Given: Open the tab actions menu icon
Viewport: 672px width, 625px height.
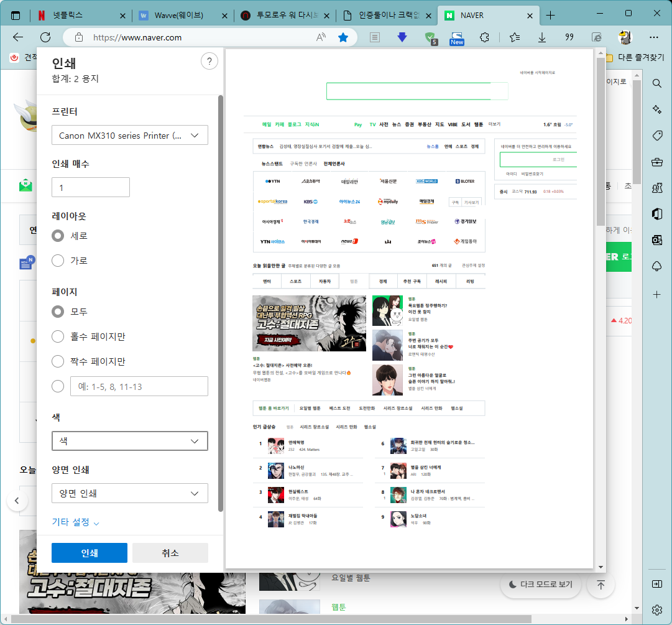Looking at the screenshot, I should [x=16, y=16].
